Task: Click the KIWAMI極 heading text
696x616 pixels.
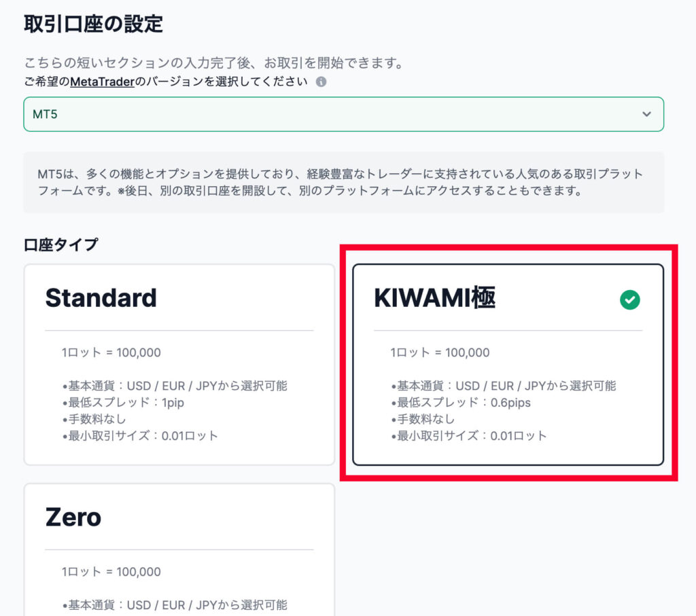Action: [435, 297]
